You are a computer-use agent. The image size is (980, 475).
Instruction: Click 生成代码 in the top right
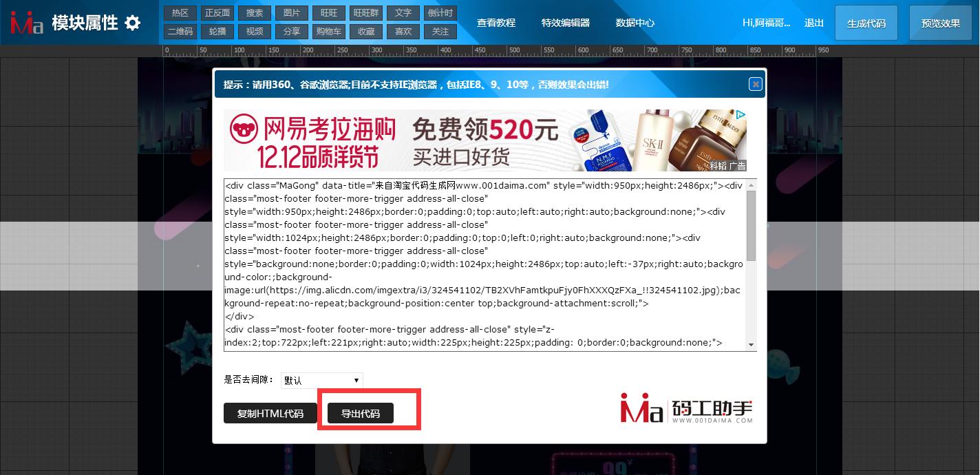coord(866,22)
